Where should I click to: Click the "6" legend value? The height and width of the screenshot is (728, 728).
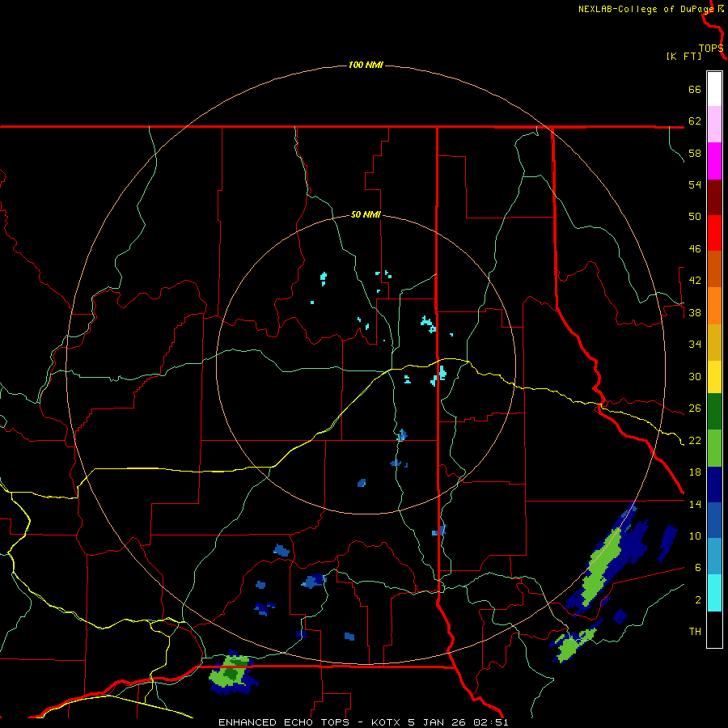[x=698, y=568]
